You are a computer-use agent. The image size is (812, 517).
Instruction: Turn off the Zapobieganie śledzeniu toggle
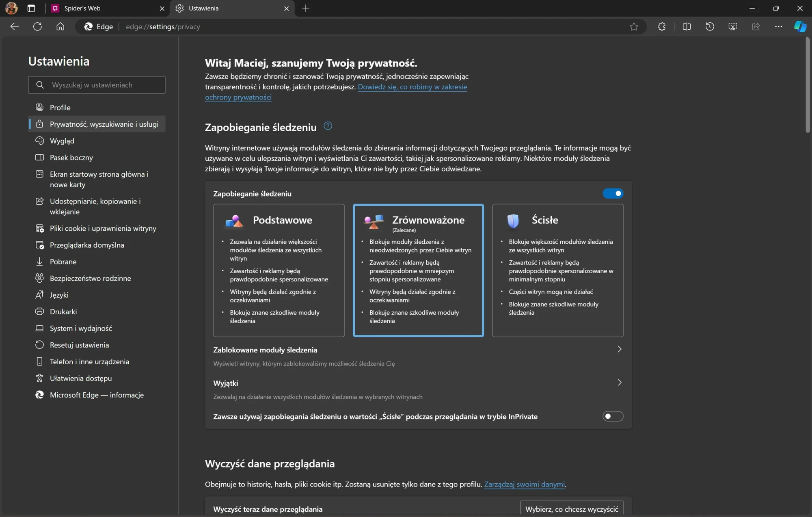click(x=613, y=193)
